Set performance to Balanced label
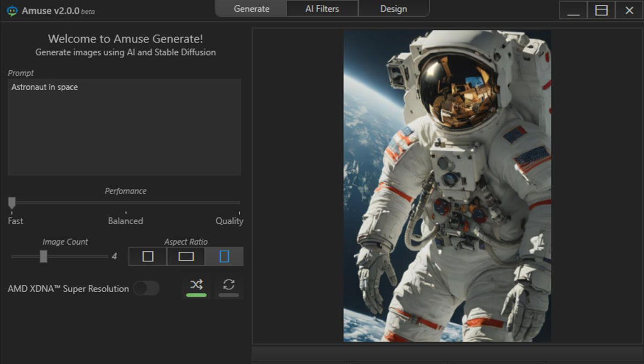 pyautogui.click(x=126, y=221)
